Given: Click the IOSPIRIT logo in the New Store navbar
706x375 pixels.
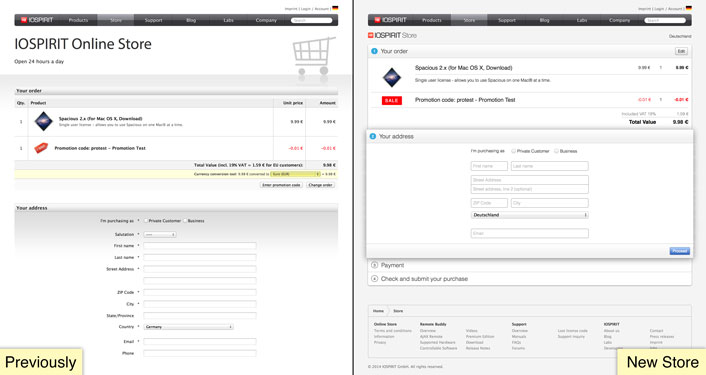Looking at the screenshot, I should click(391, 20).
